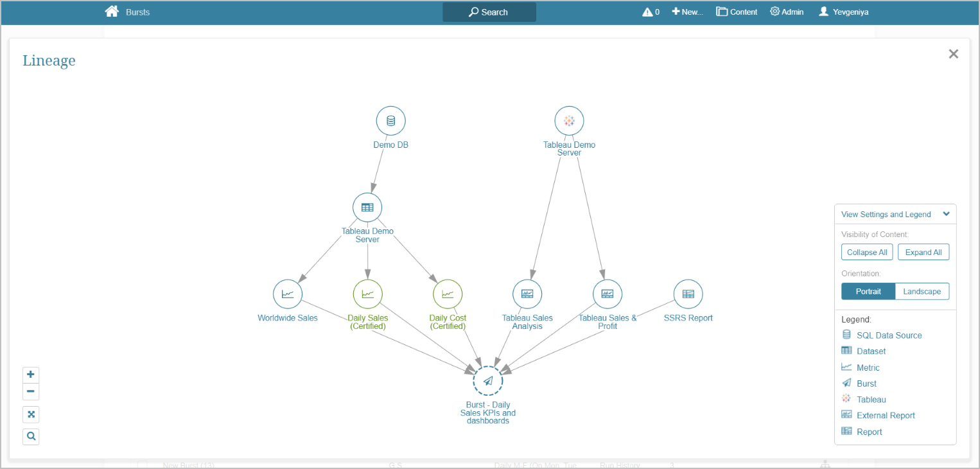This screenshot has width=980, height=469.
Task: Open the Admin menu
Action: click(x=787, y=12)
